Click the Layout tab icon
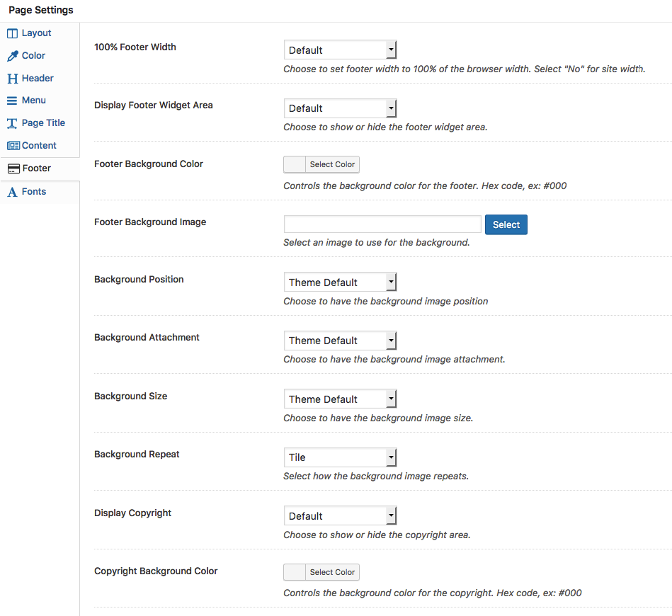672x616 pixels. [13, 33]
